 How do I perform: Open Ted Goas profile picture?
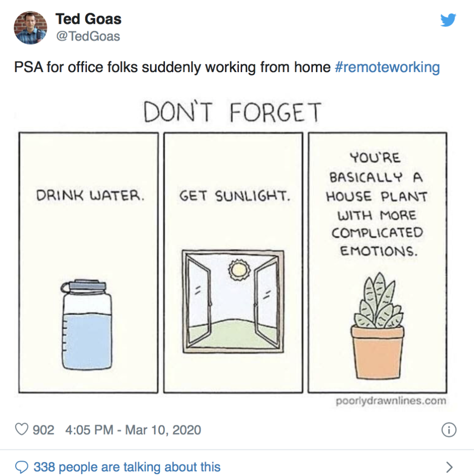[x=30, y=27]
